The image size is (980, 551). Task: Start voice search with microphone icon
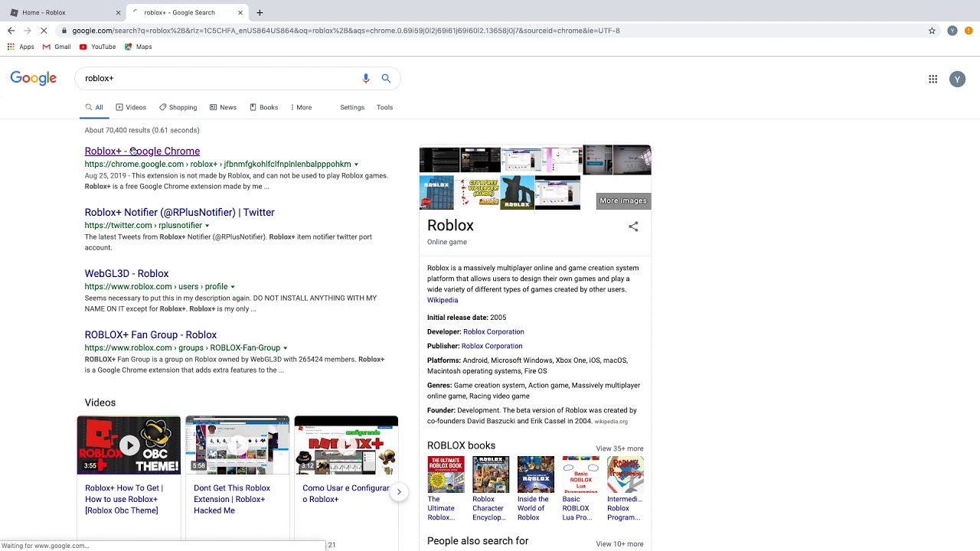366,78
